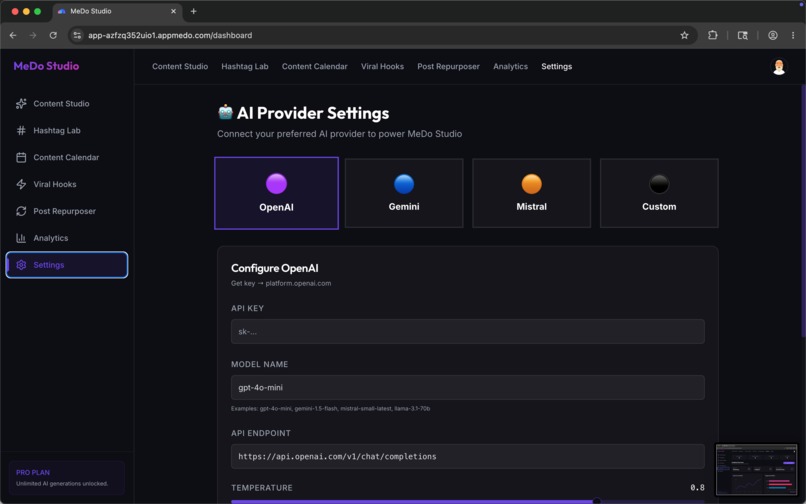
Task: Select the Custom provider card
Action: 658,193
